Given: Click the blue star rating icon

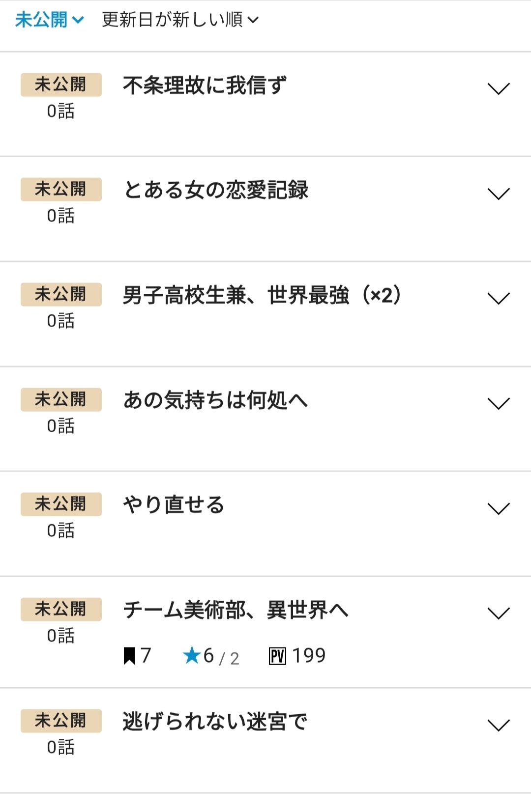Looking at the screenshot, I should point(191,655).
